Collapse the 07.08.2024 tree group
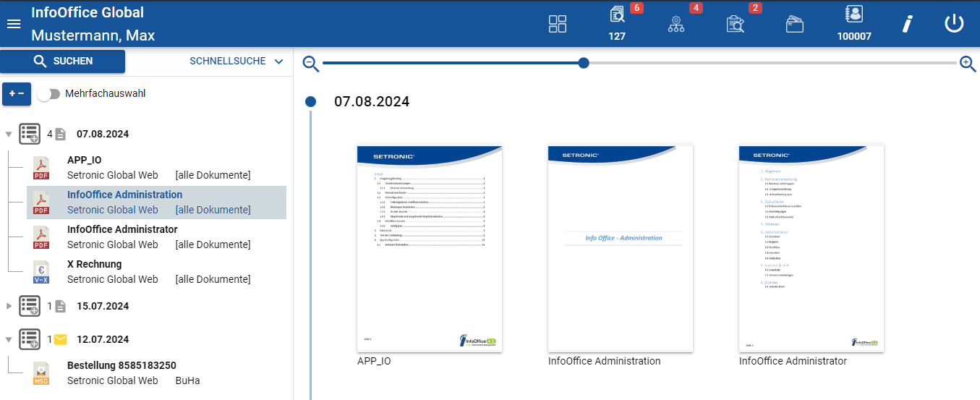Image resolution: width=980 pixels, height=400 pixels. pos(9,134)
